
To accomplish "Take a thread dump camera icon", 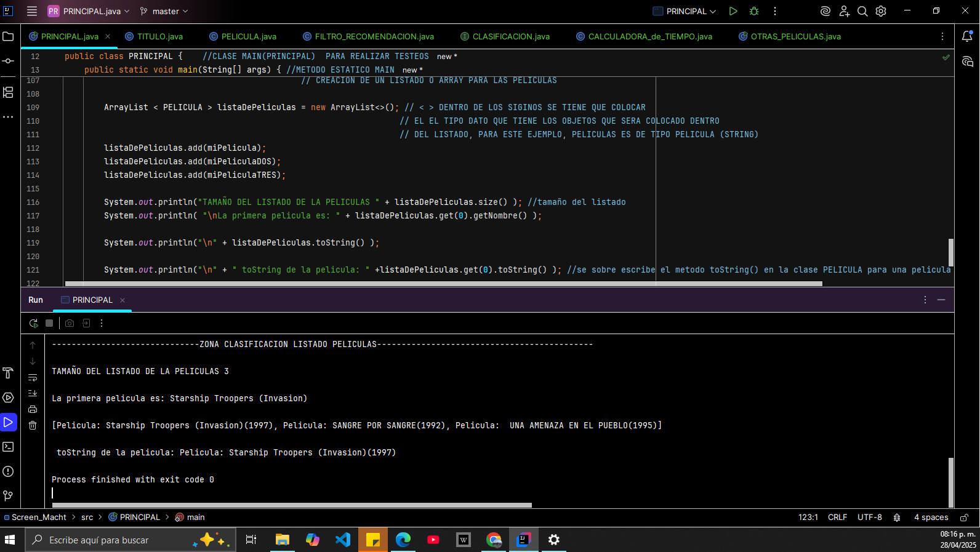I will point(70,323).
